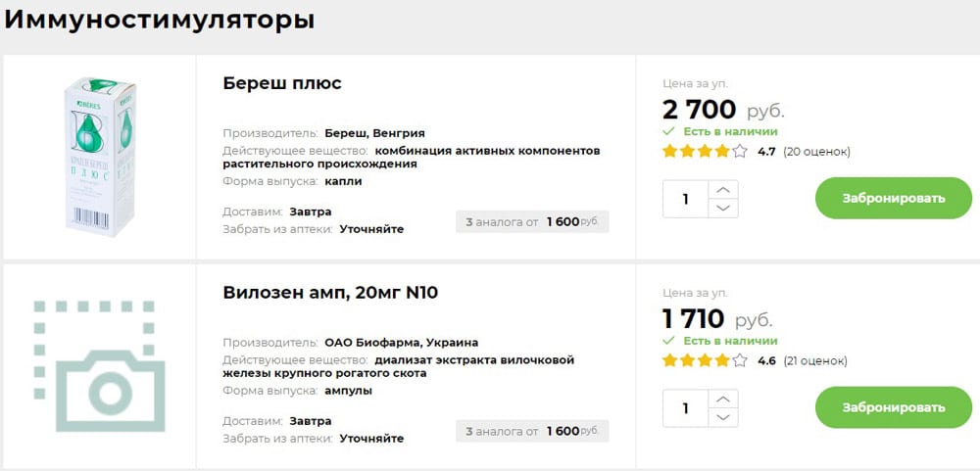Click Забронировать for Вилозен амп
Image resolution: width=980 pixels, height=471 pixels.
point(893,407)
